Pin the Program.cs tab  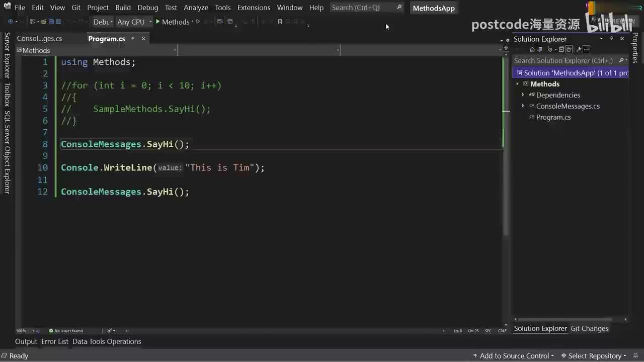coord(133,39)
